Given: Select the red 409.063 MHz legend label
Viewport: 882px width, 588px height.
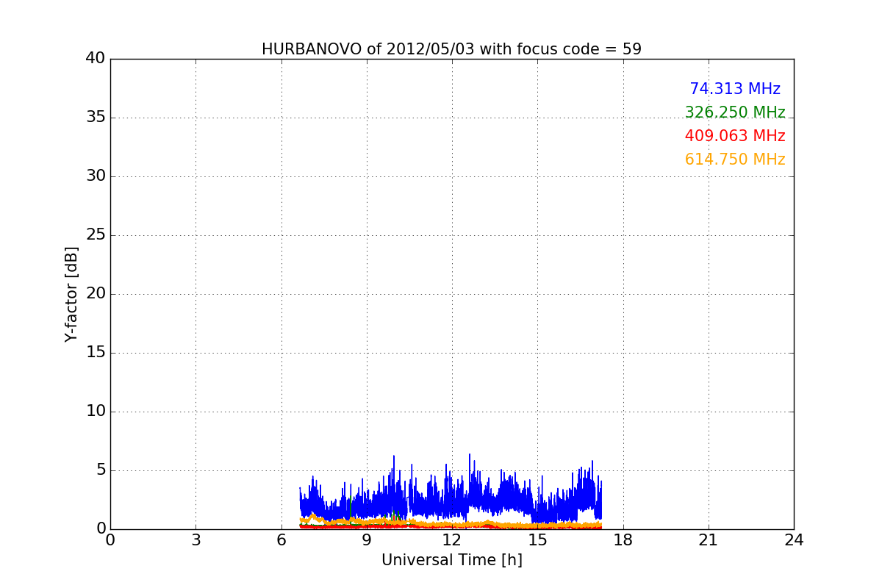Looking at the screenshot, I should pyautogui.click(x=735, y=136).
